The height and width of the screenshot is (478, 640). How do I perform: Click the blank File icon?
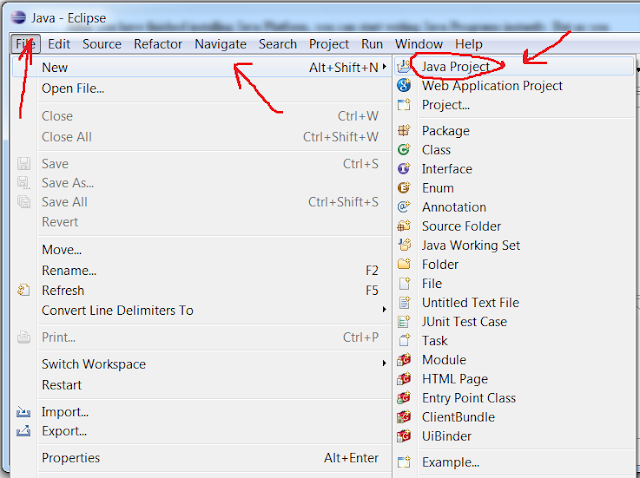pyautogui.click(x=404, y=283)
